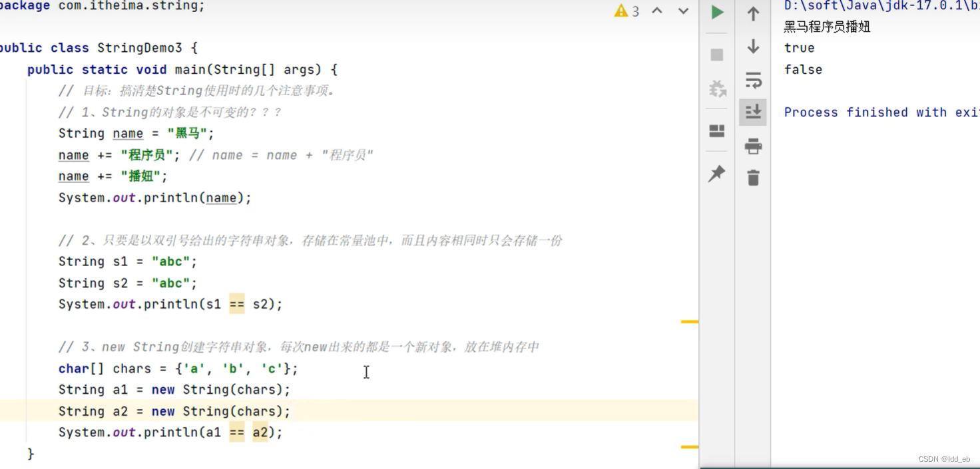Viewport: 980px width, 469px height.
Task: Click the inline comment // name = name + "程序员"
Action: pyautogui.click(x=282, y=155)
